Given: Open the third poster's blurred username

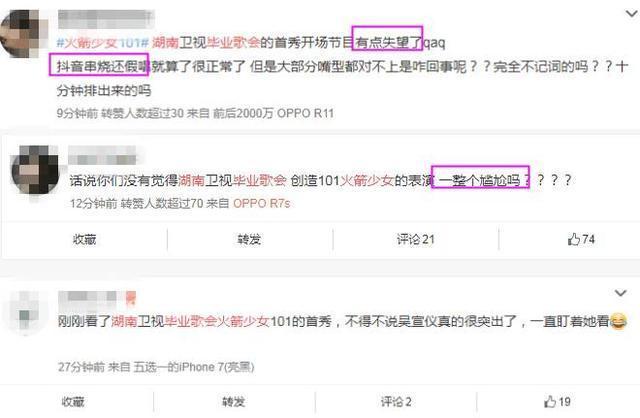Looking at the screenshot, I should click(96, 298).
